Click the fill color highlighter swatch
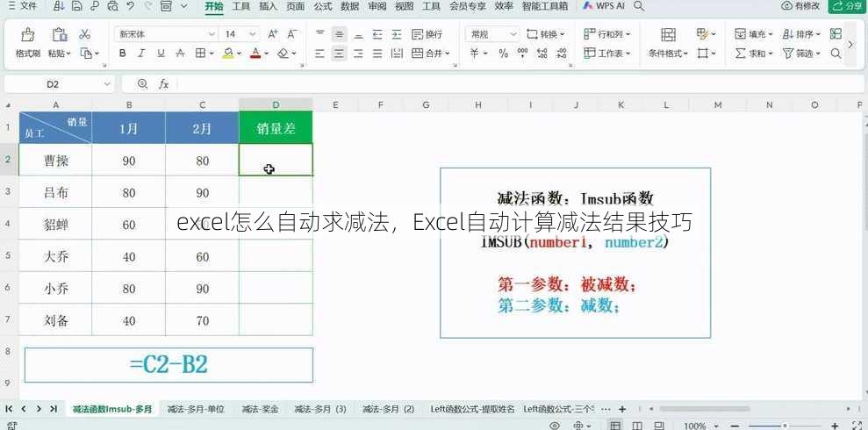868x430 pixels. (x=227, y=54)
